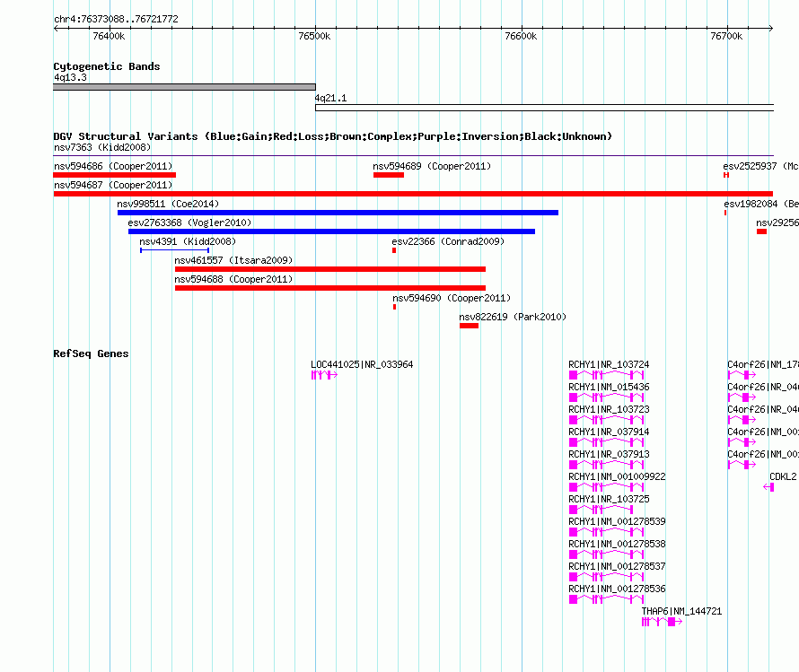Select the Cytogenetic Bands track title
The width and height of the screenshot is (799, 672).
107,66
